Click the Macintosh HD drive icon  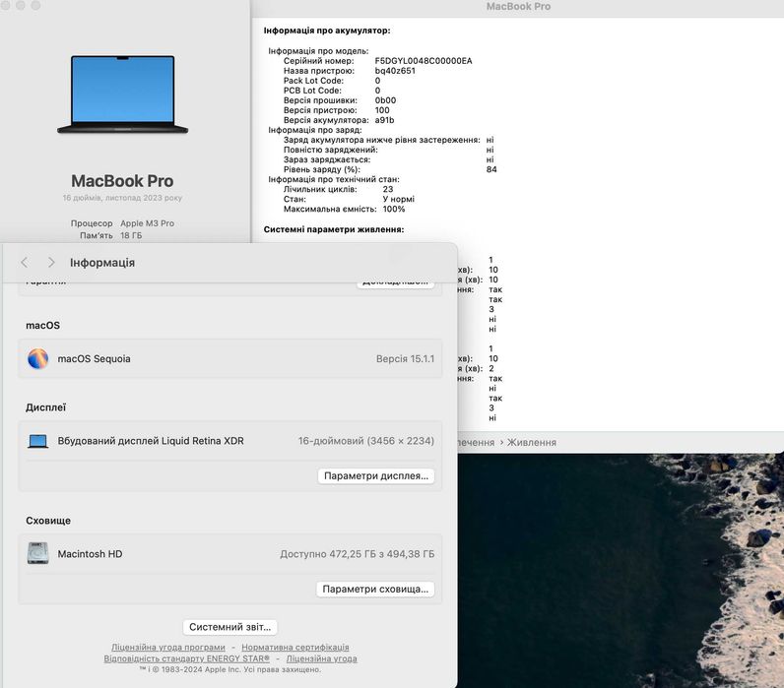pos(38,553)
